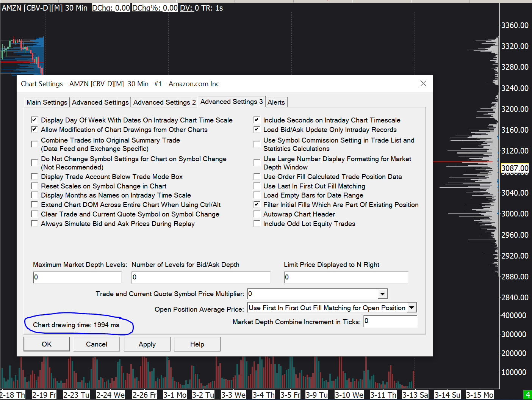Screen dimensions: 532x400
Task: Click the 400000 volume scale value
Action: [x=514, y=315]
